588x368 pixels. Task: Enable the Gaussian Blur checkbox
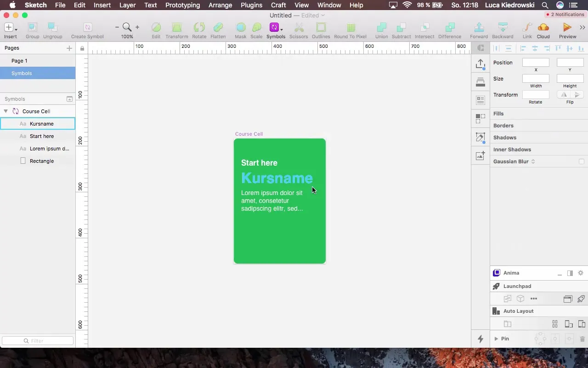[x=582, y=161]
